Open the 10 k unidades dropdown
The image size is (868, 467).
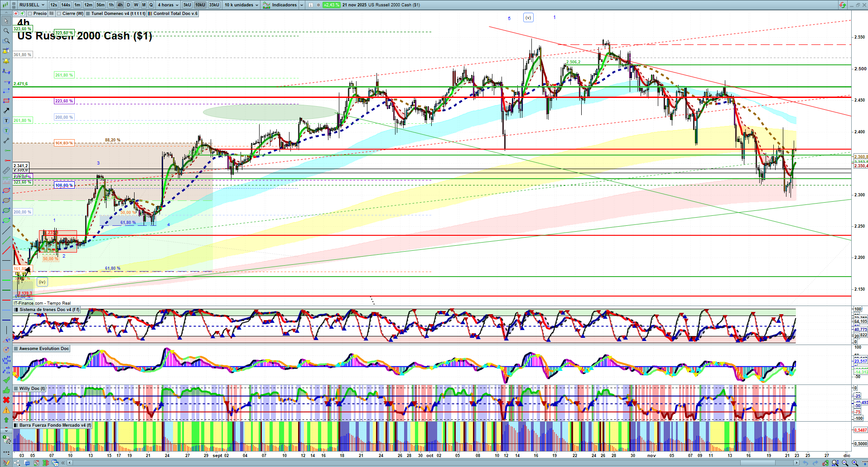[x=241, y=5]
